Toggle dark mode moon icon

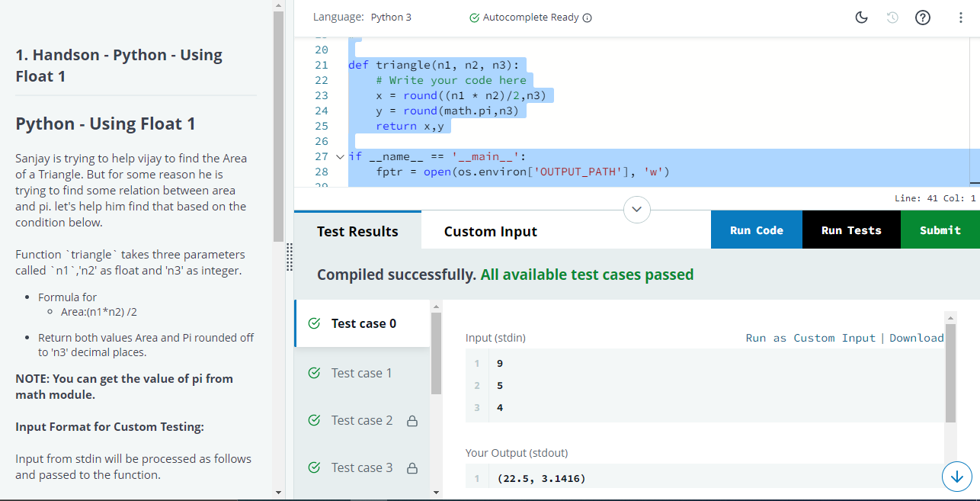[862, 18]
